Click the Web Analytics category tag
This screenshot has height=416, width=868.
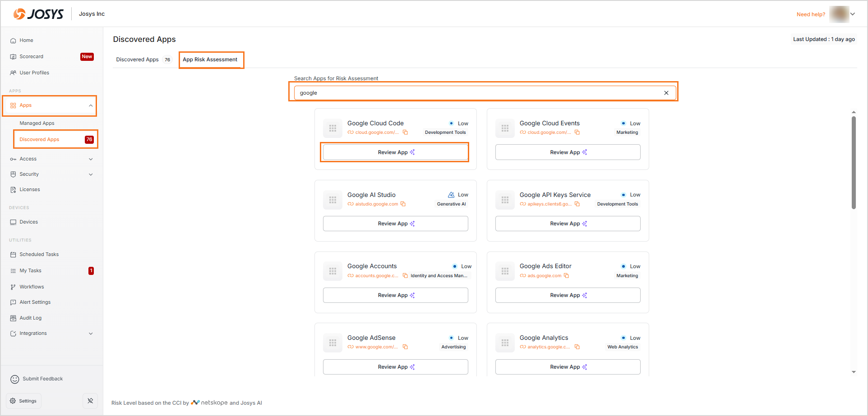pyautogui.click(x=623, y=347)
